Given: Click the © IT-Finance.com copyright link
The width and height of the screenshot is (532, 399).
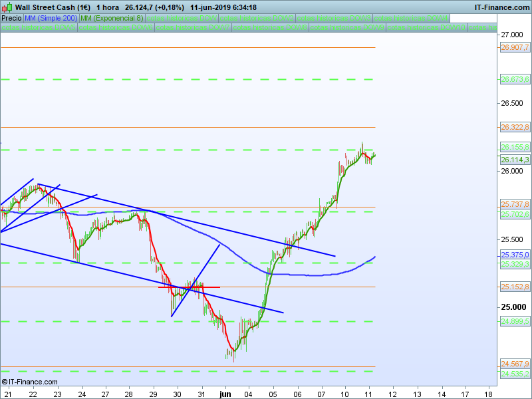Looking at the screenshot, I should pos(29,382).
